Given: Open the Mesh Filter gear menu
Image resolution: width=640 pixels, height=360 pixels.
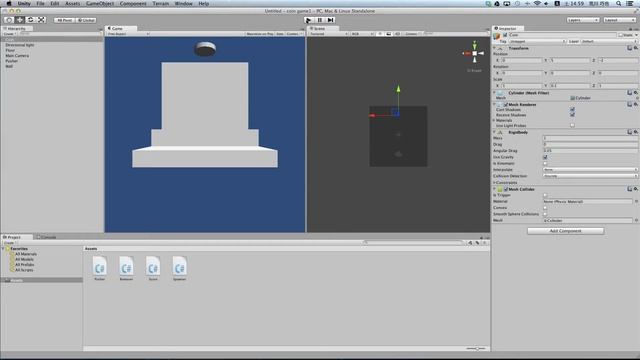Looking at the screenshot, I should pyautogui.click(x=636, y=93).
